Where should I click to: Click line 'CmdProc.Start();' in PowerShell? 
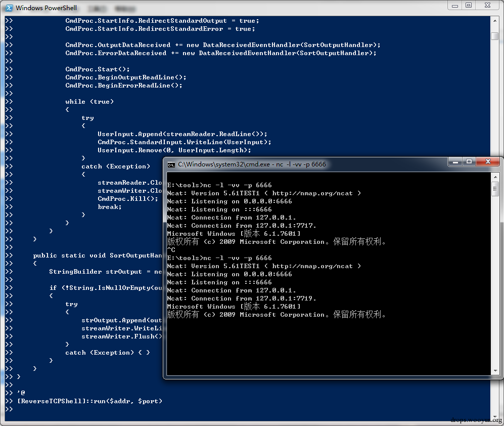point(98,69)
